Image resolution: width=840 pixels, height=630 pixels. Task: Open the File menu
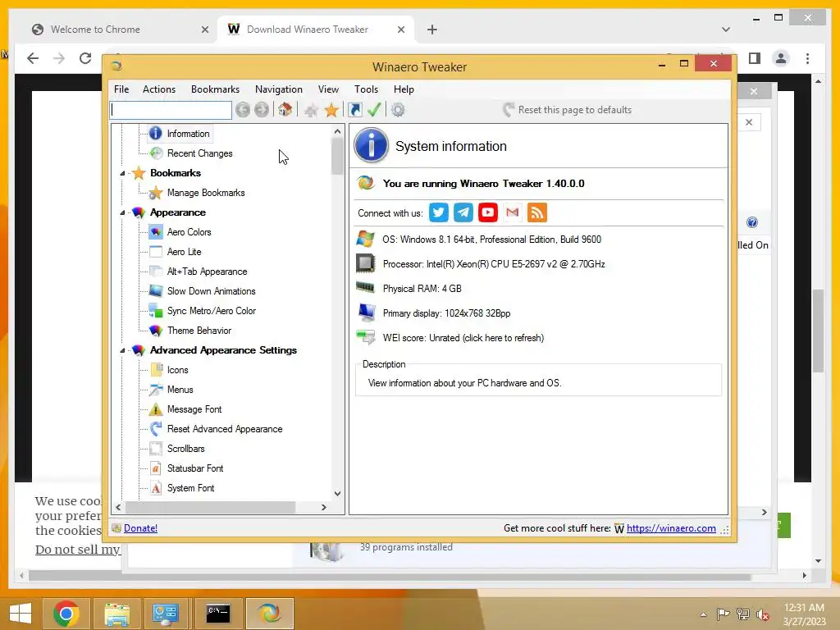pyautogui.click(x=121, y=89)
